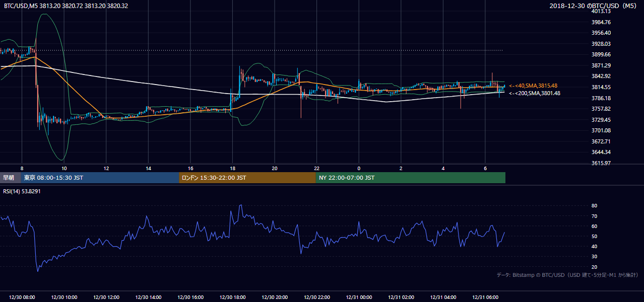Click hour label 18 under the price chart

coord(232,168)
